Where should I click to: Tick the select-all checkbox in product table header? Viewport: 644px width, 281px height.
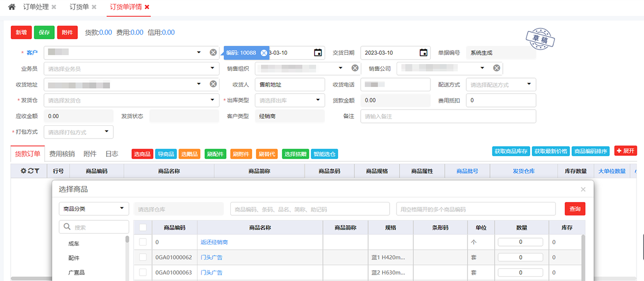point(143,227)
